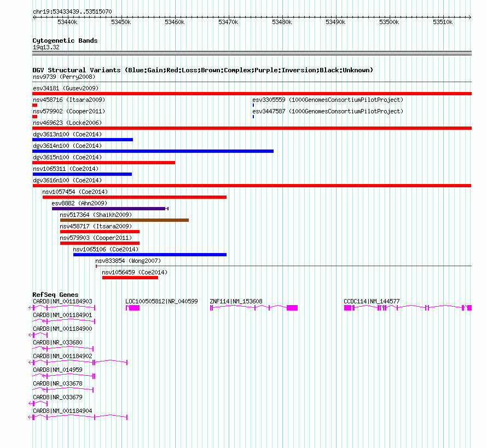This screenshot has width=487, height=448.
Task: Click the CARD8 NM_001184901 transcript glyph
Action: [63, 321]
